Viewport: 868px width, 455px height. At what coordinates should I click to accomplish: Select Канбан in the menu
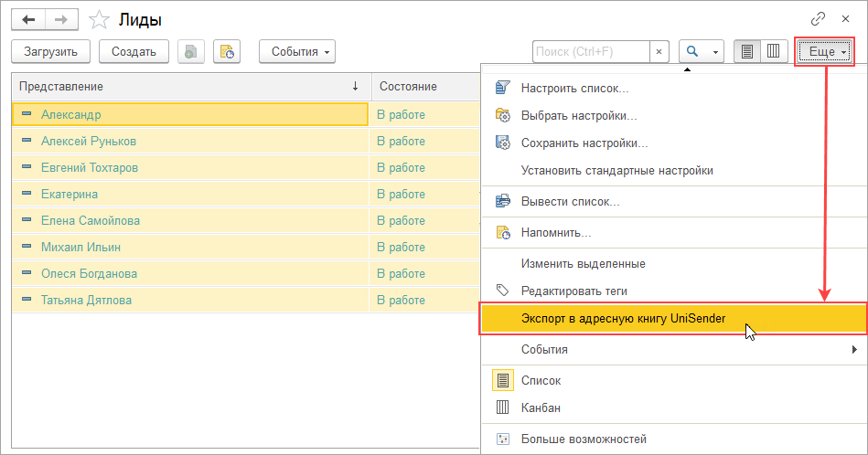point(541,407)
